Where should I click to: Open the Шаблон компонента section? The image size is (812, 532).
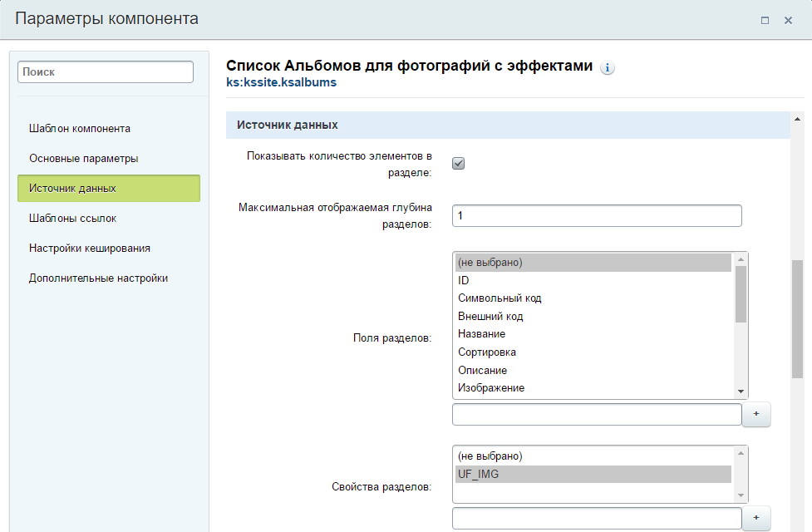click(80, 129)
